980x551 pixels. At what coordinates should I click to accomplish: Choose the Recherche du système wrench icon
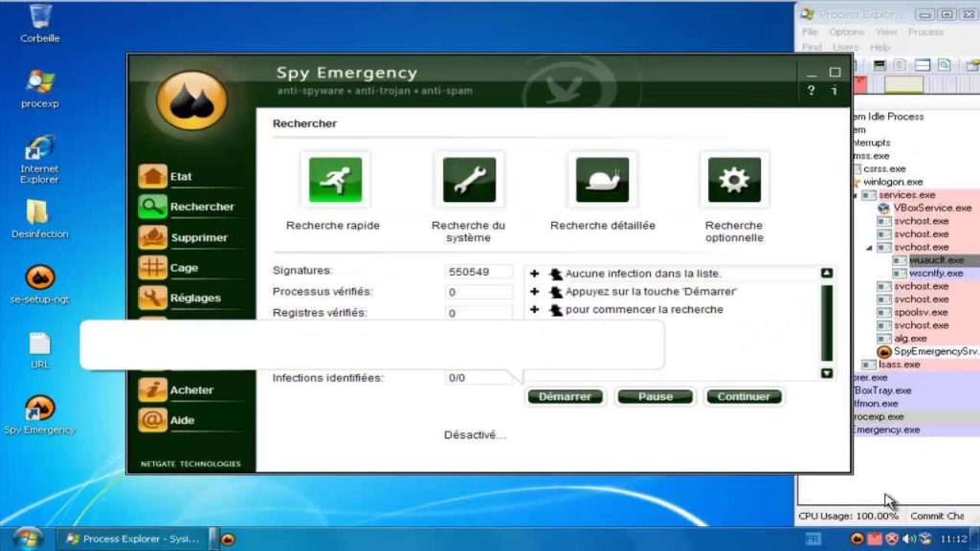pos(469,180)
